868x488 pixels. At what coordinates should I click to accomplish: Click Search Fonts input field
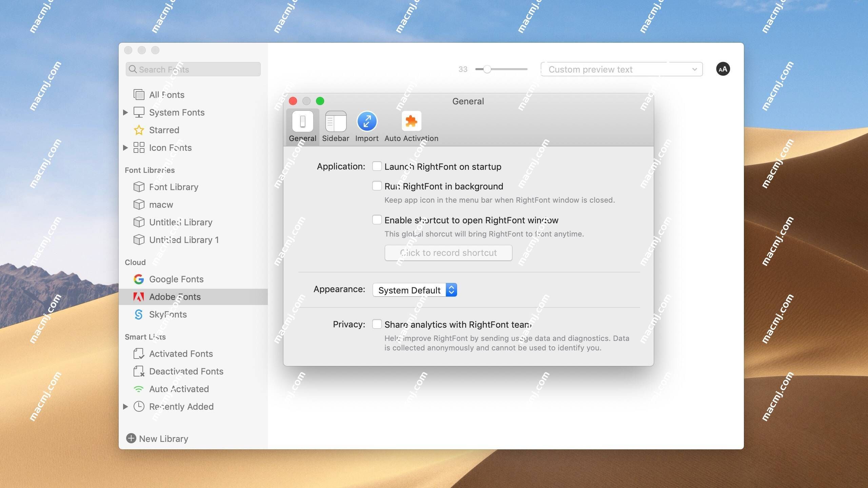(x=193, y=68)
